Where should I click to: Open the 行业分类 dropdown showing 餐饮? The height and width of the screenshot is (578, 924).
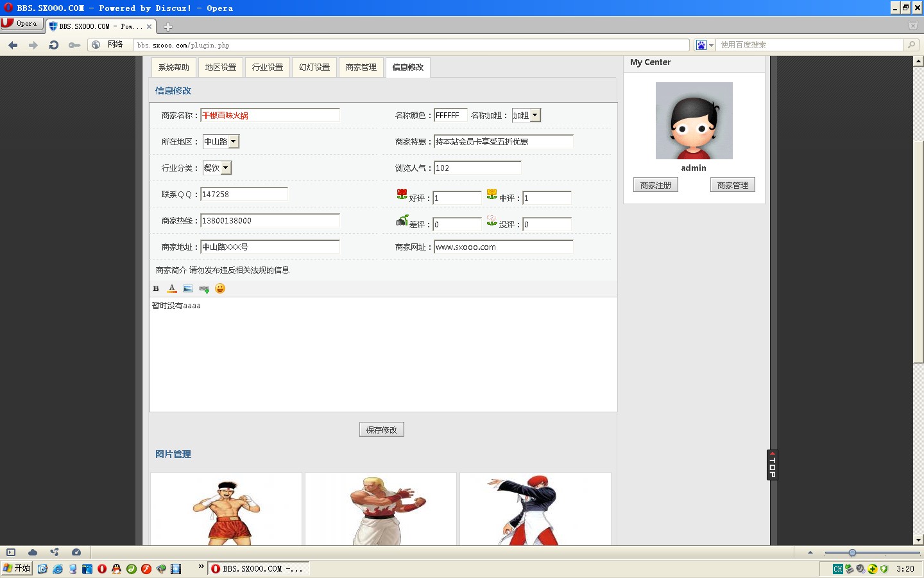pyautogui.click(x=217, y=168)
